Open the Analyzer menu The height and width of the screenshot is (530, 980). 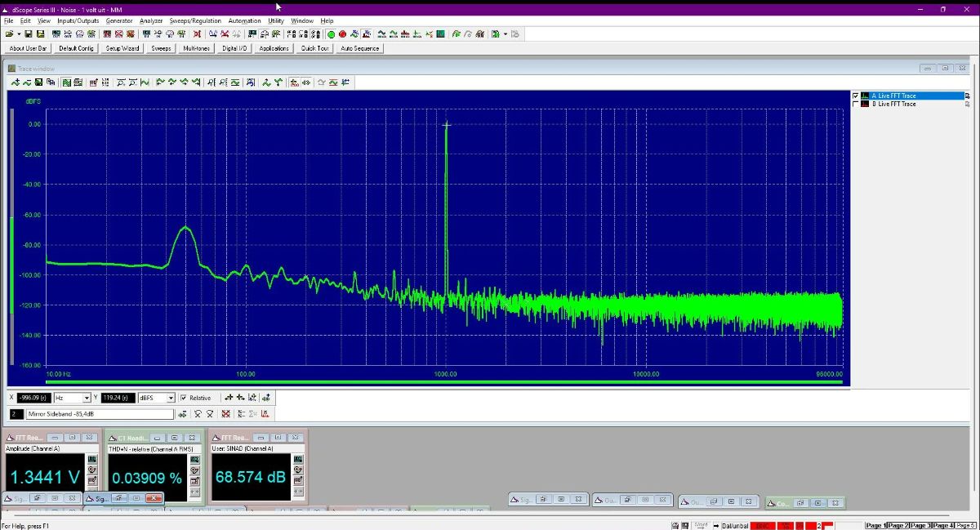click(x=151, y=20)
